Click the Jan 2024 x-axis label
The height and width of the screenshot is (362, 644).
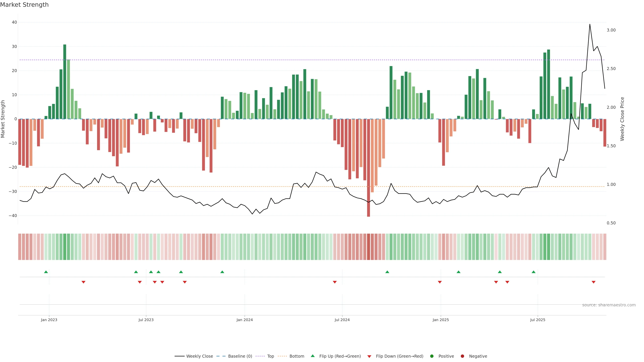point(245,320)
